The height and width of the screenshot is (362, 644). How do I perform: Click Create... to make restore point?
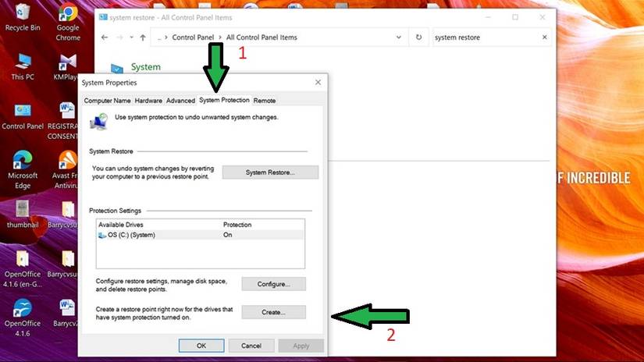273,312
